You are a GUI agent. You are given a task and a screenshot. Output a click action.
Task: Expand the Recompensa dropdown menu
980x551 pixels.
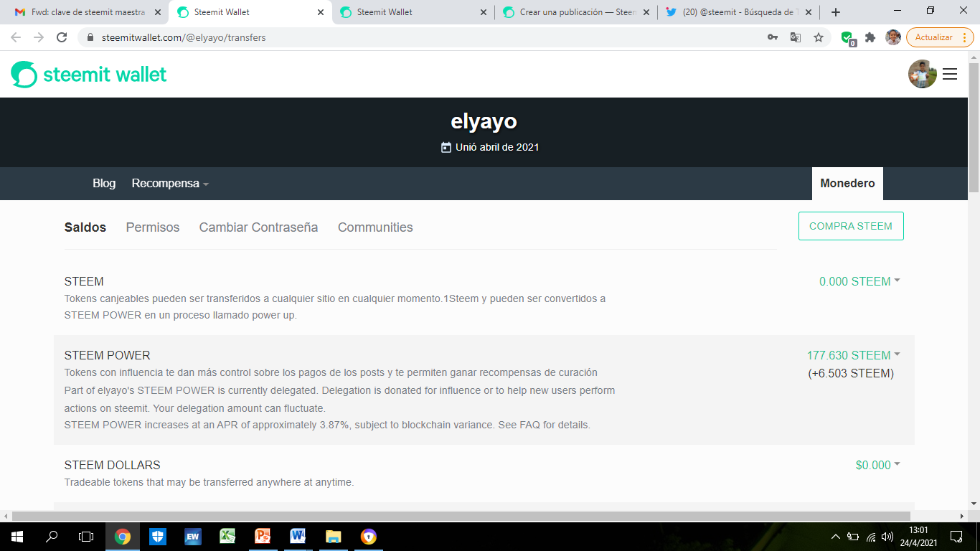coord(170,184)
